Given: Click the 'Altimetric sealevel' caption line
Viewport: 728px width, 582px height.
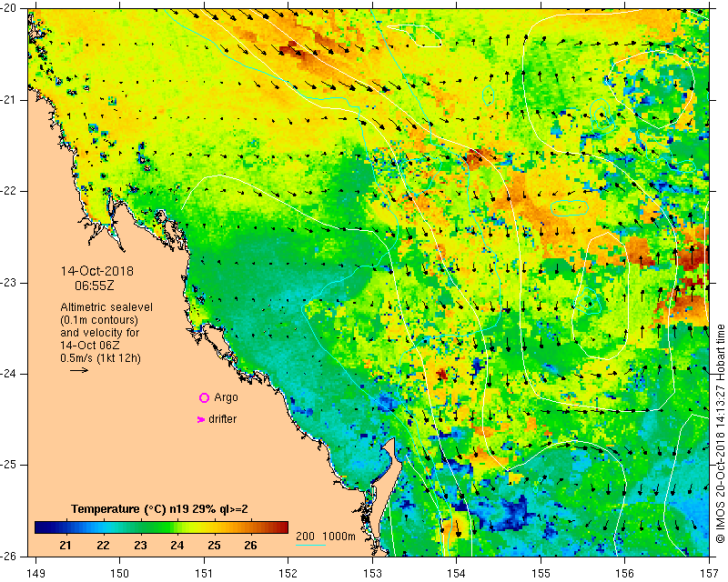Looking at the screenshot, I should point(106,307).
